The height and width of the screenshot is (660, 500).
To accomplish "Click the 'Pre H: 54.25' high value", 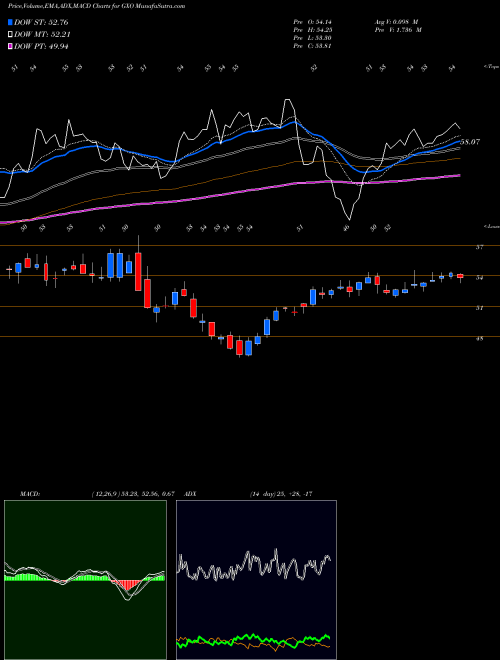I will pos(312,30).
